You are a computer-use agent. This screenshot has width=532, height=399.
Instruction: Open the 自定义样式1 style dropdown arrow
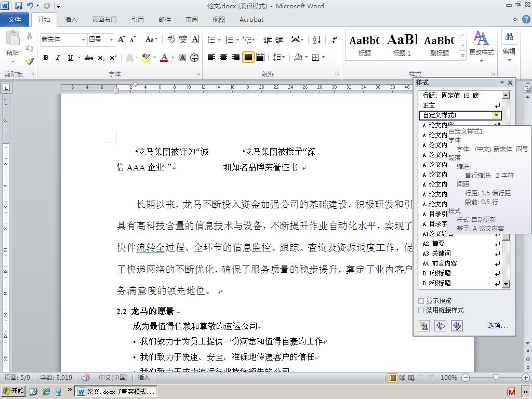(496, 115)
